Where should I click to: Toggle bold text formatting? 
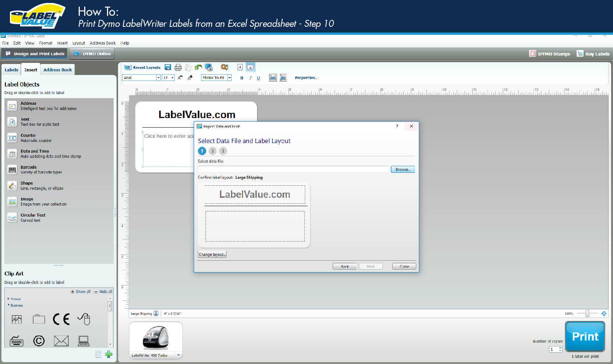[242, 78]
